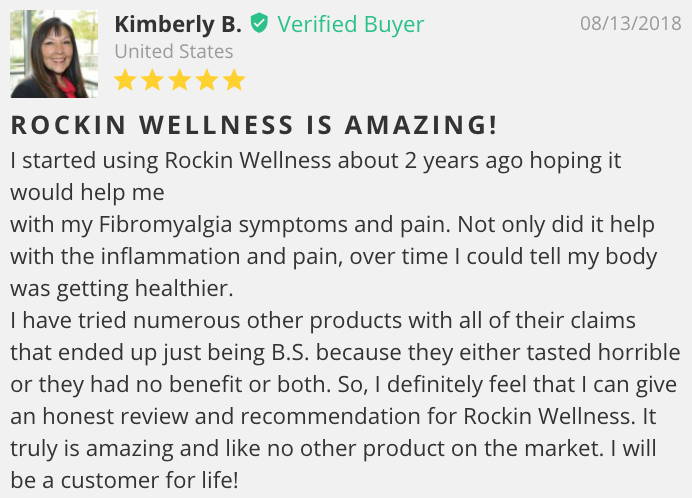Select the second yellow rating star
692x498 pixels.
152,80
